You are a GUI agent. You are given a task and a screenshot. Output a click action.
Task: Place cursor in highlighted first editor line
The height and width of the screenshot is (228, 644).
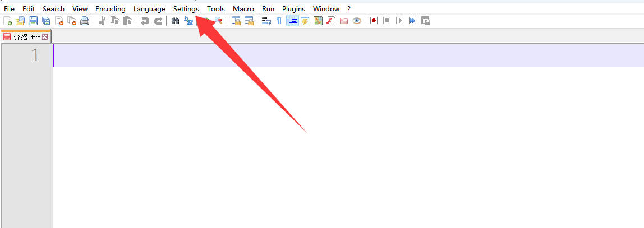[x=348, y=56]
